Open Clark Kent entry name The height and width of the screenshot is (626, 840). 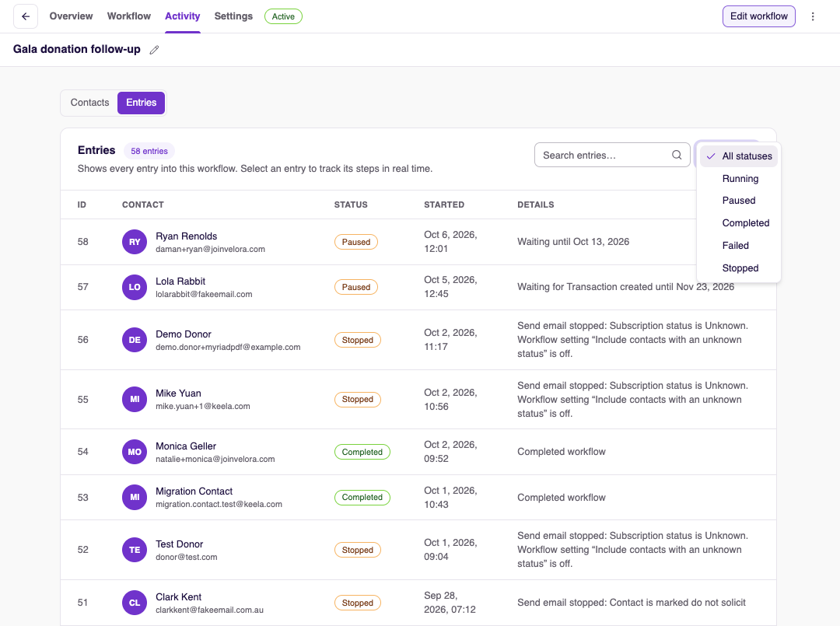click(x=178, y=597)
